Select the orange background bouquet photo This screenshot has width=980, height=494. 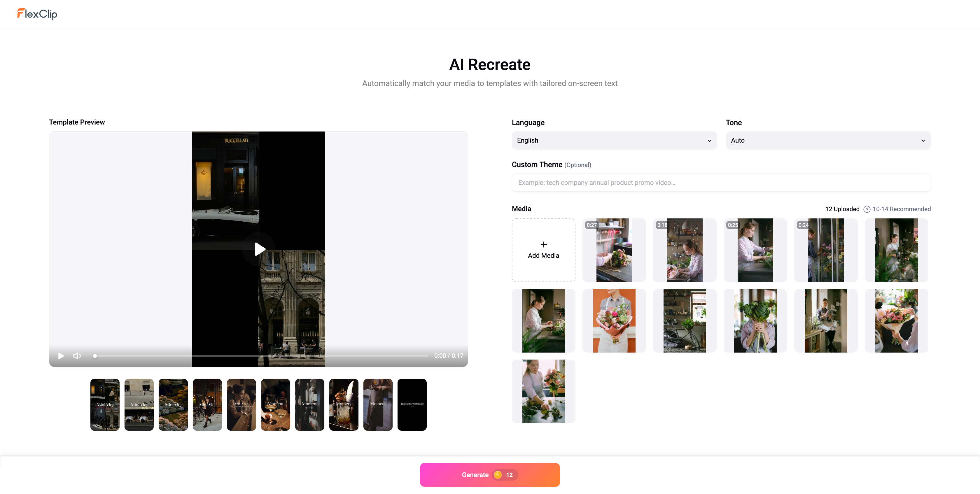pyautogui.click(x=614, y=320)
